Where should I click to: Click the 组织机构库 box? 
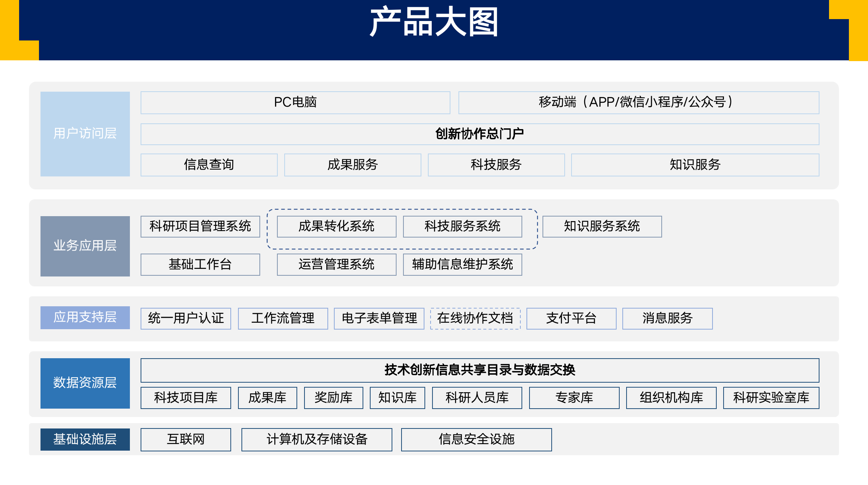(671, 398)
